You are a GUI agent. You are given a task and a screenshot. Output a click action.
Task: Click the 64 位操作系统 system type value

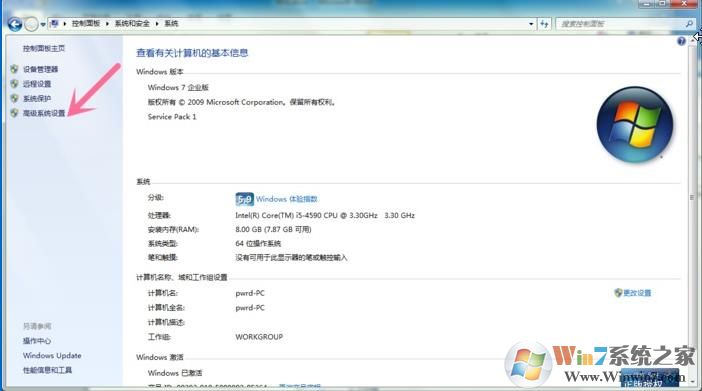(x=258, y=244)
